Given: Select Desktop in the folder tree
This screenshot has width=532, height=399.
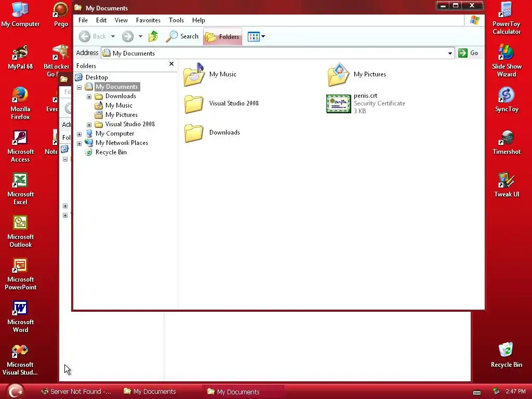Looking at the screenshot, I should pos(97,77).
